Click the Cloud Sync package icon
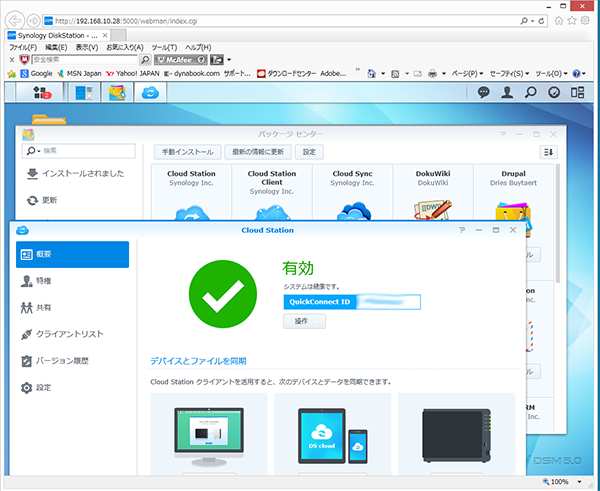Image resolution: width=600 pixels, height=491 pixels. (x=353, y=210)
